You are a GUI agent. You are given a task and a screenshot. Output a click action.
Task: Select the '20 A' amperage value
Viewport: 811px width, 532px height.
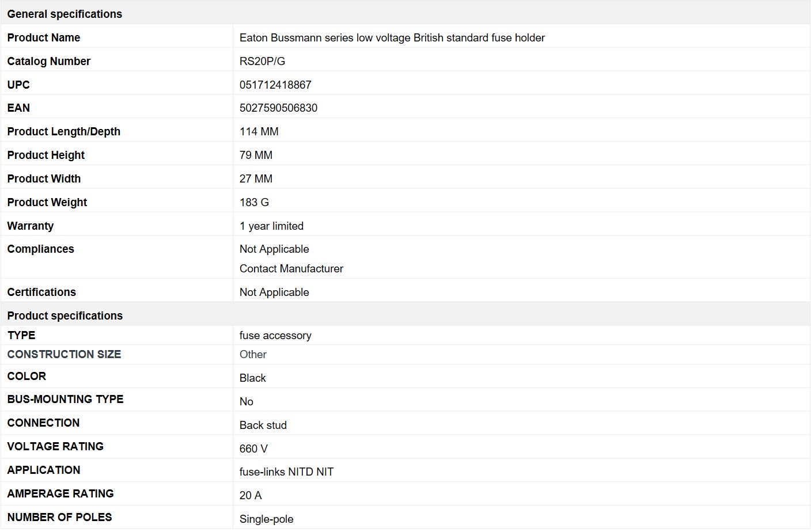click(x=251, y=495)
